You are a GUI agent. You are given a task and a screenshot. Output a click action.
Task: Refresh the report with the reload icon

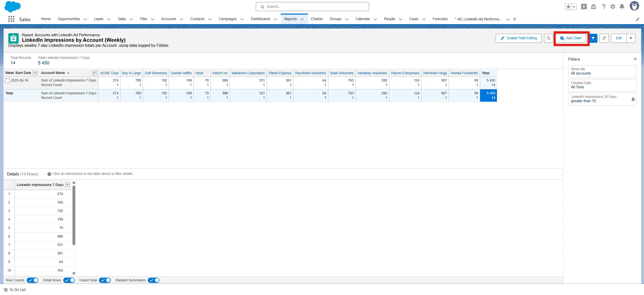(604, 38)
